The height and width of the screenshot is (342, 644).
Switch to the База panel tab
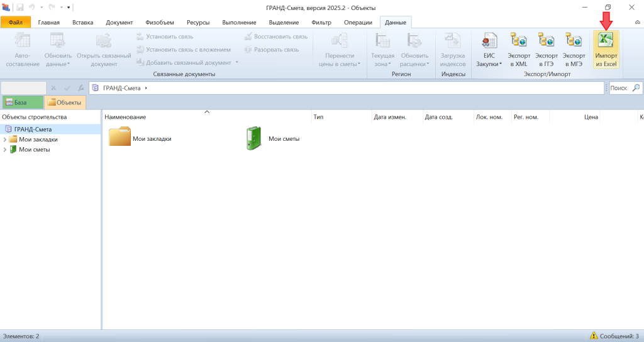23,102
